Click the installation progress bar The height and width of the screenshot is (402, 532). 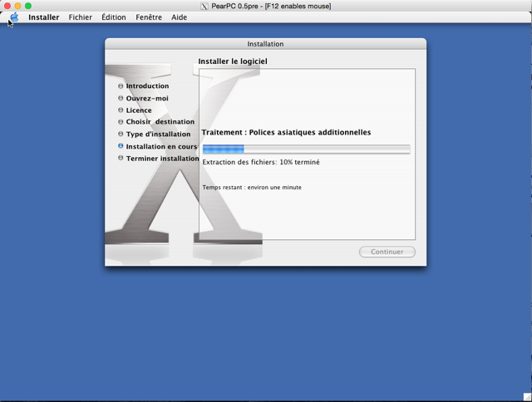[307, 150]
